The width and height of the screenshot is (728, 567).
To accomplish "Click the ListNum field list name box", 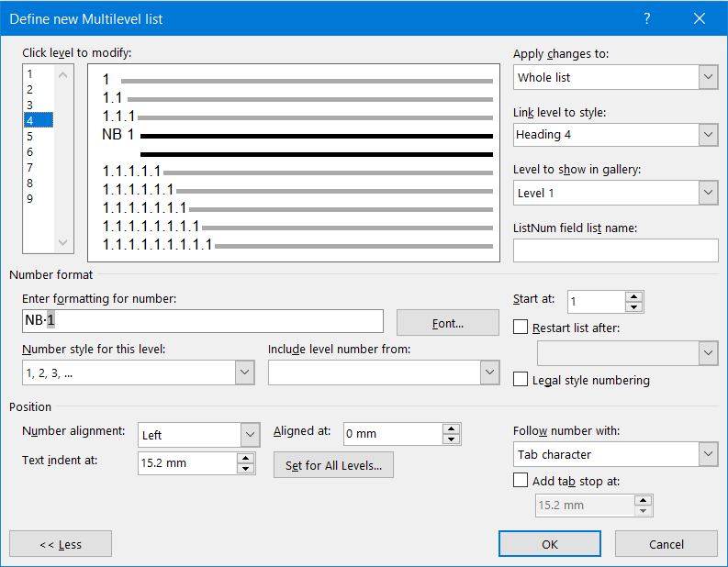I will [x=616, y=250].
